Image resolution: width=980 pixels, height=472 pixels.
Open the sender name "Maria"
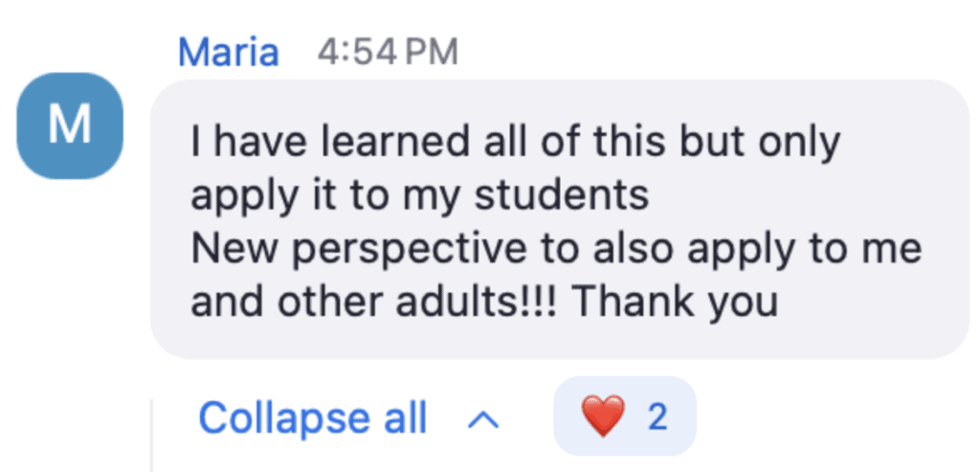228,51
